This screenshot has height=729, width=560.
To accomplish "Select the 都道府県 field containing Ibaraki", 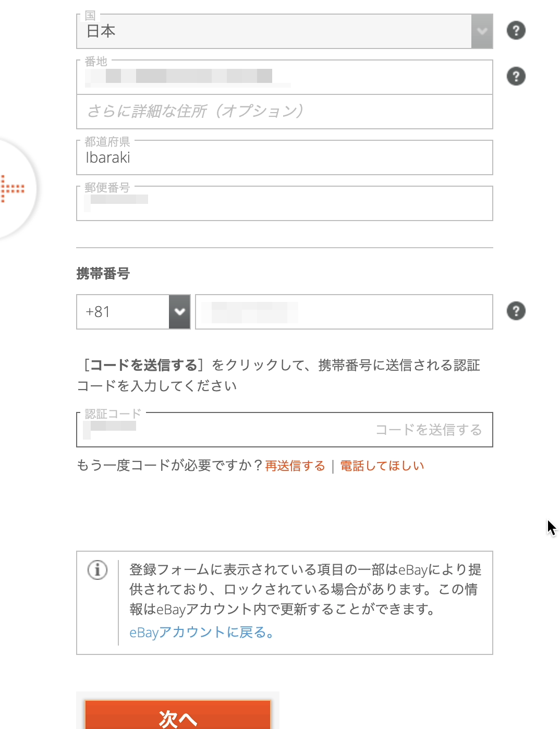I will tap(285, 157).
